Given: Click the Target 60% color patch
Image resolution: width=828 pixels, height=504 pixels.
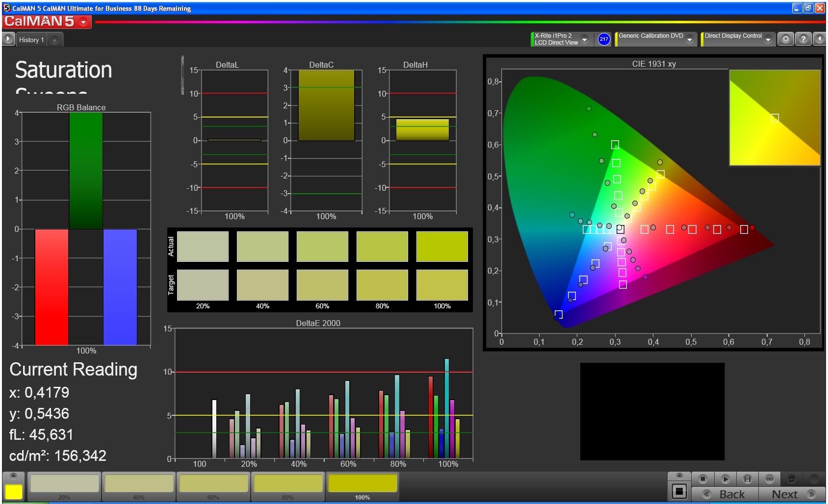Looking at the screenshot, I should point(322,285).
